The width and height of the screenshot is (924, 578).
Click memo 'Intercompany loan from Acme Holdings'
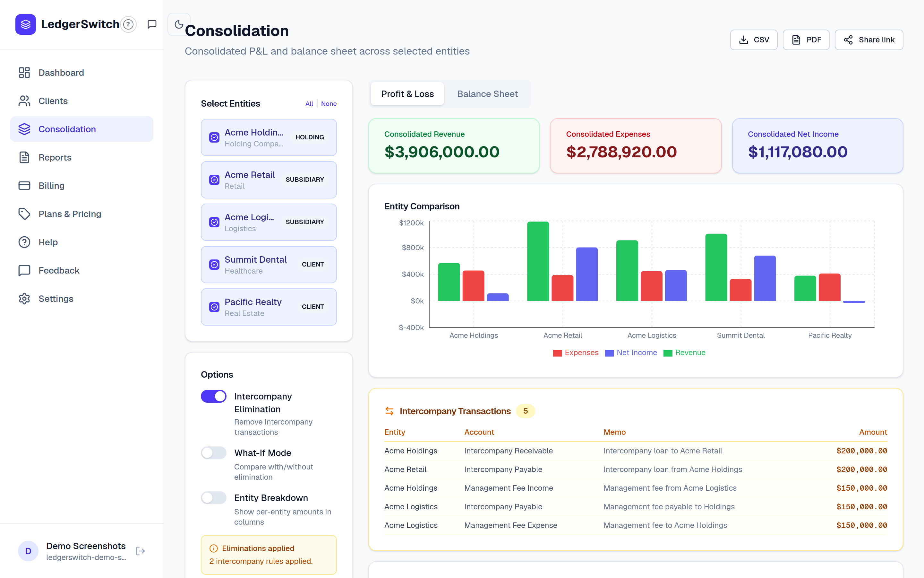point(672,469)
